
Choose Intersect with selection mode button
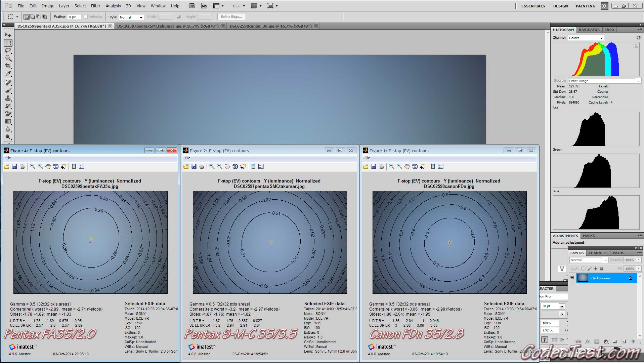tap(44, 16)
